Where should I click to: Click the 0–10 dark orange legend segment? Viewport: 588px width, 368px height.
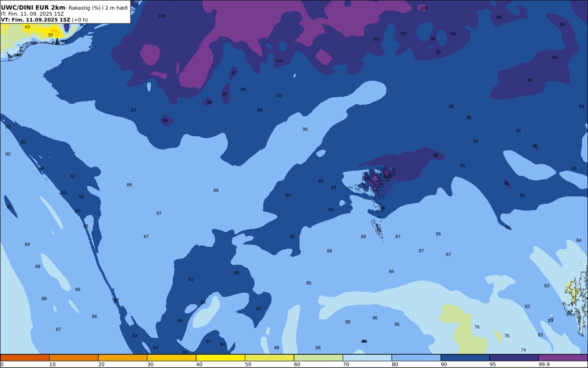[25, 357]
